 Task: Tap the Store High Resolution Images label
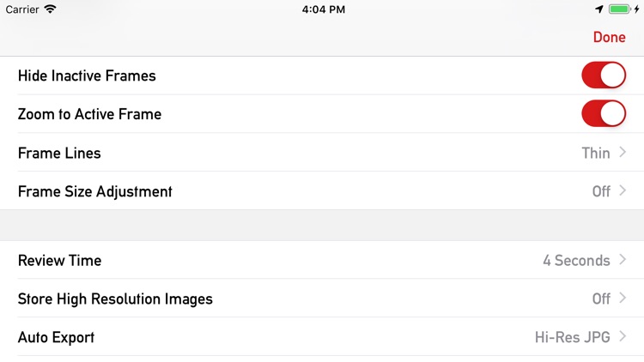click(115, 299)
